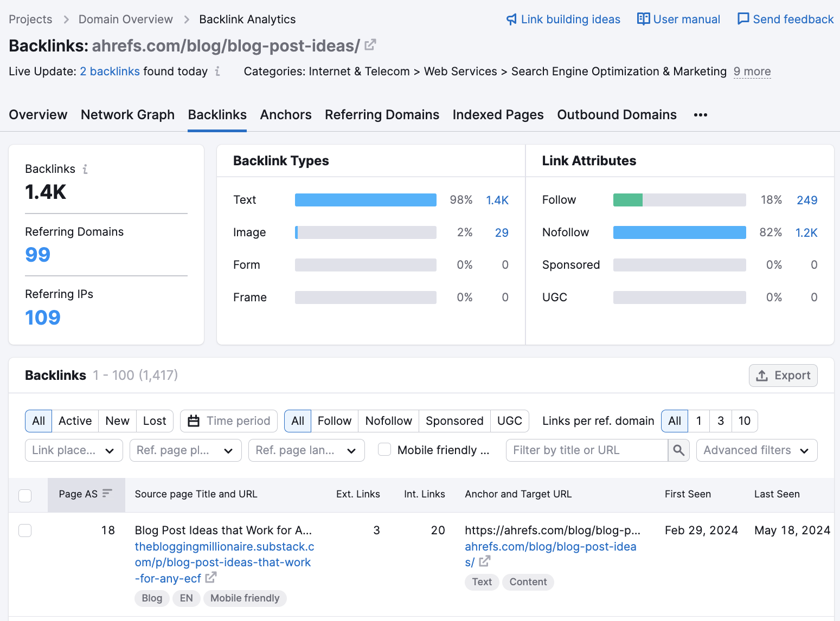
Task: Switch to the Outbound Domains tab
Action: point(617,115)
